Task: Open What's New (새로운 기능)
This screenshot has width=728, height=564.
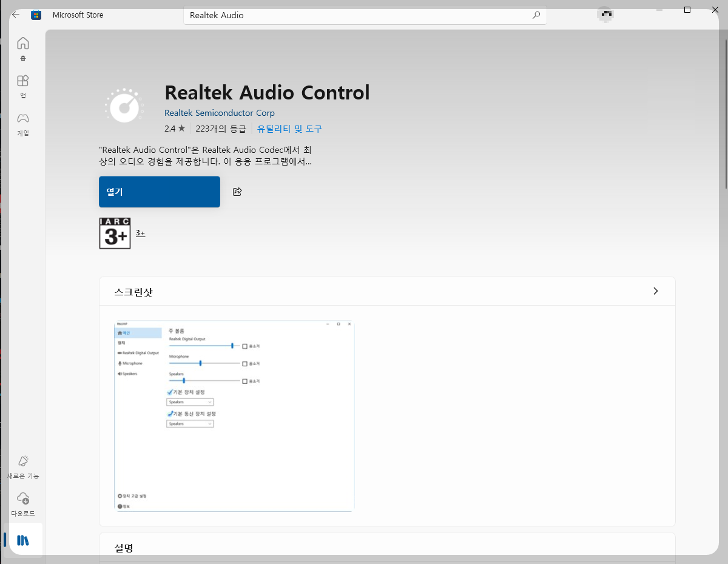Action: click(23, 467)
